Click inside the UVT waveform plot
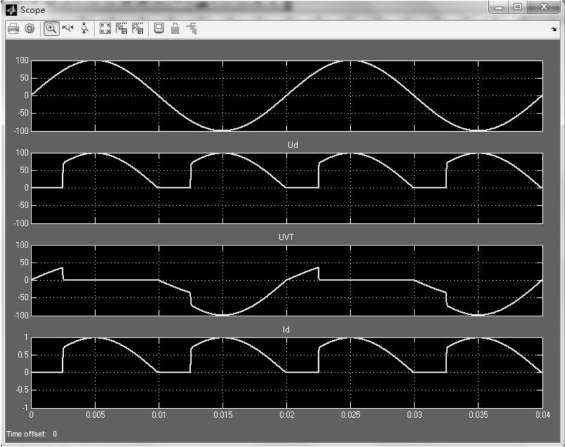 pyautogui.click(x=287, y=280)
